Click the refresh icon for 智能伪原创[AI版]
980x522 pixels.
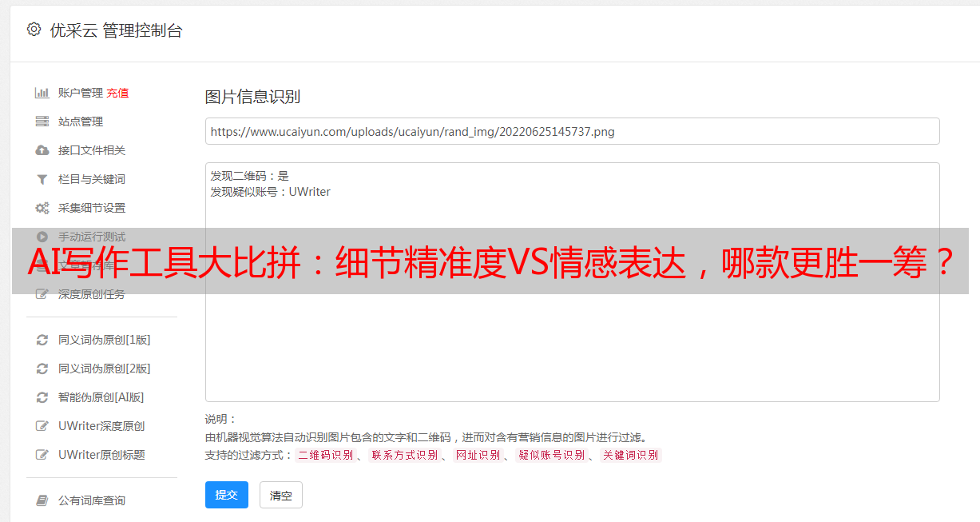point(42,397)
